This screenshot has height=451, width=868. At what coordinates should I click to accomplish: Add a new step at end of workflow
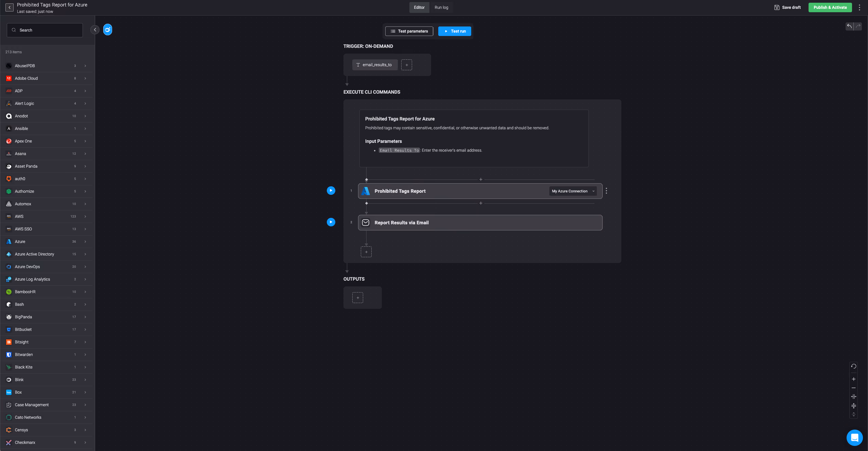[x=366, y=252]
